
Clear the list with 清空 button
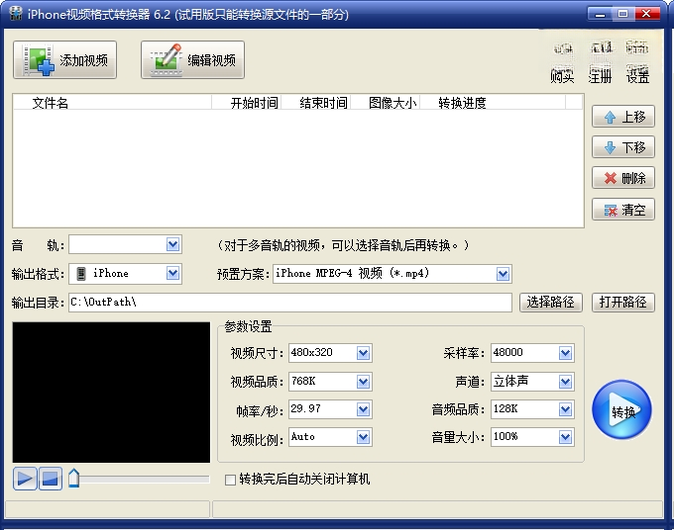[623, 210]
